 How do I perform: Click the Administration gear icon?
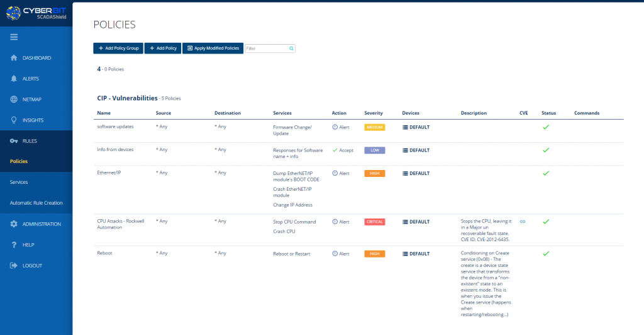[13, 224]
